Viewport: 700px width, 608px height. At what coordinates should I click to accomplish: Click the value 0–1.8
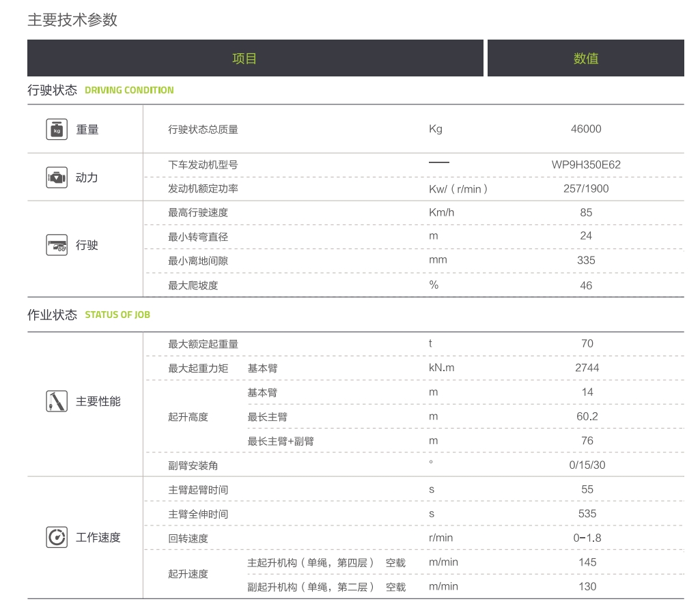(x=587, y=538)
